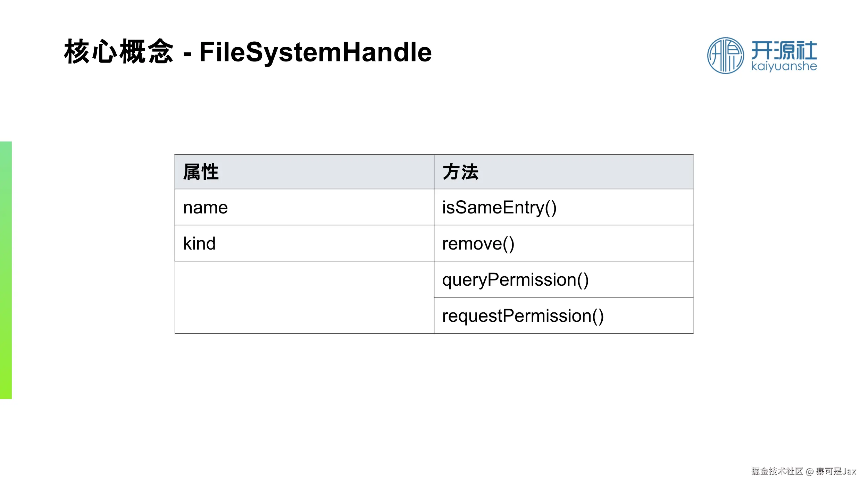Click the name property cell

(304, 207)
